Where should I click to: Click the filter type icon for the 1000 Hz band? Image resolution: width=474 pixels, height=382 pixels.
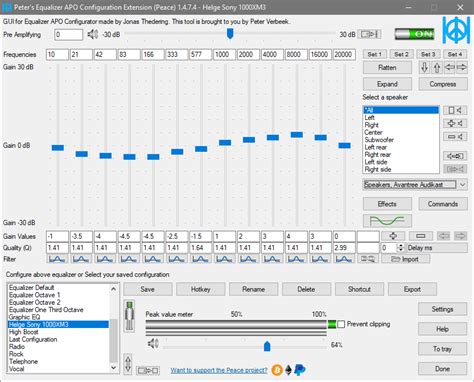tap(224, 259)
